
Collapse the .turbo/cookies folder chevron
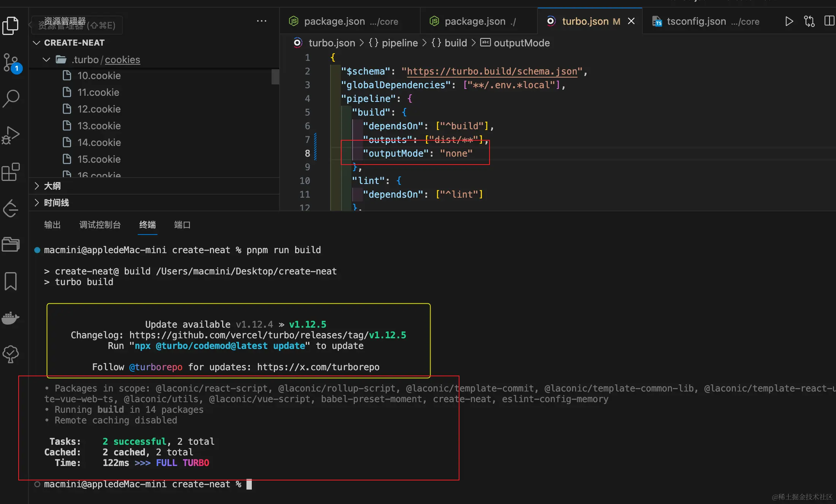click(46, 60)
